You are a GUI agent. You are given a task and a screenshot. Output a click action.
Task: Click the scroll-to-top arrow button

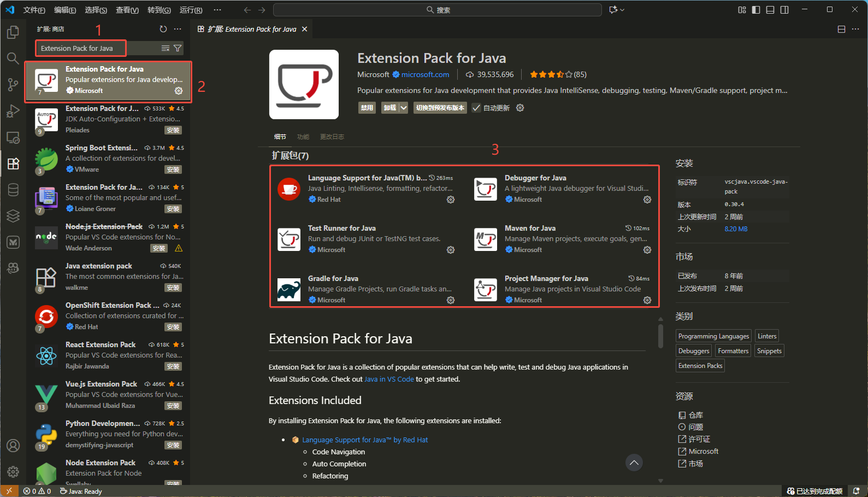pos(634,463)
